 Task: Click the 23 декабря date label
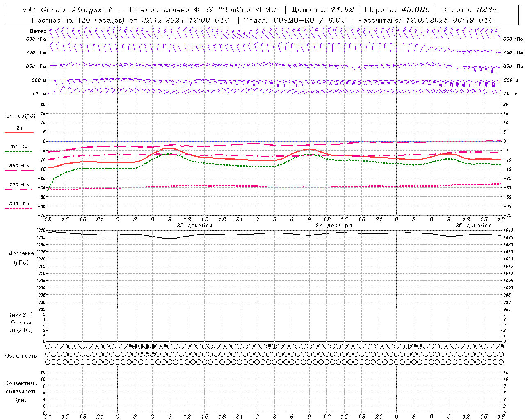point(194,226)
